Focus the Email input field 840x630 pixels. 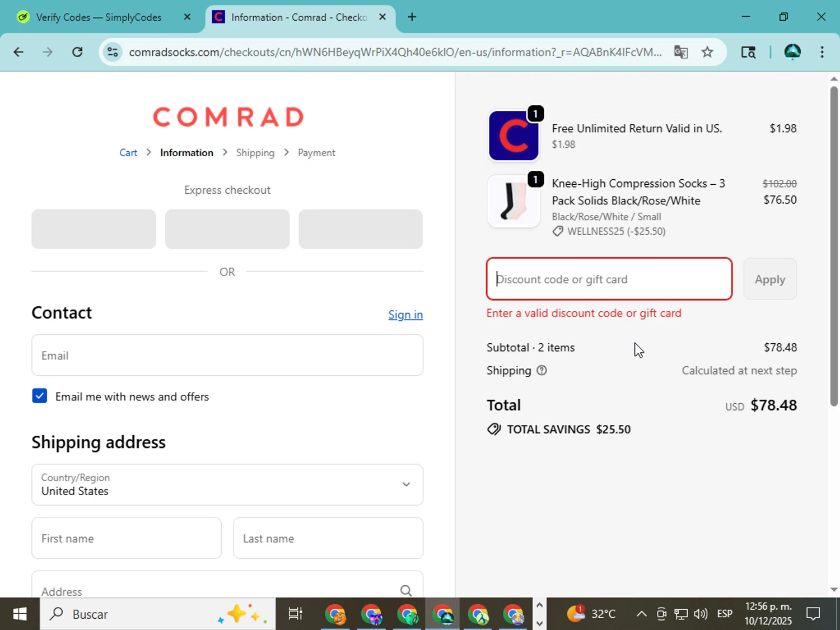coord(227,356)
